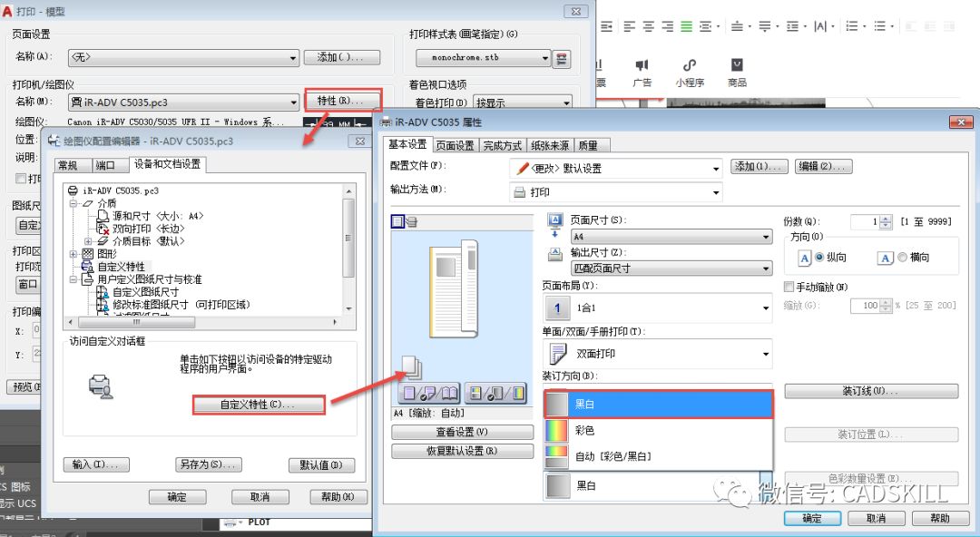Enable the 手动缩放 manual scaling checkbox

789,287
